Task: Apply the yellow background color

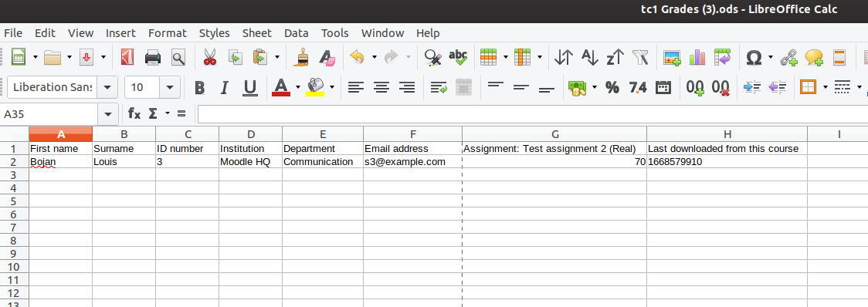Action: point(315,87)
